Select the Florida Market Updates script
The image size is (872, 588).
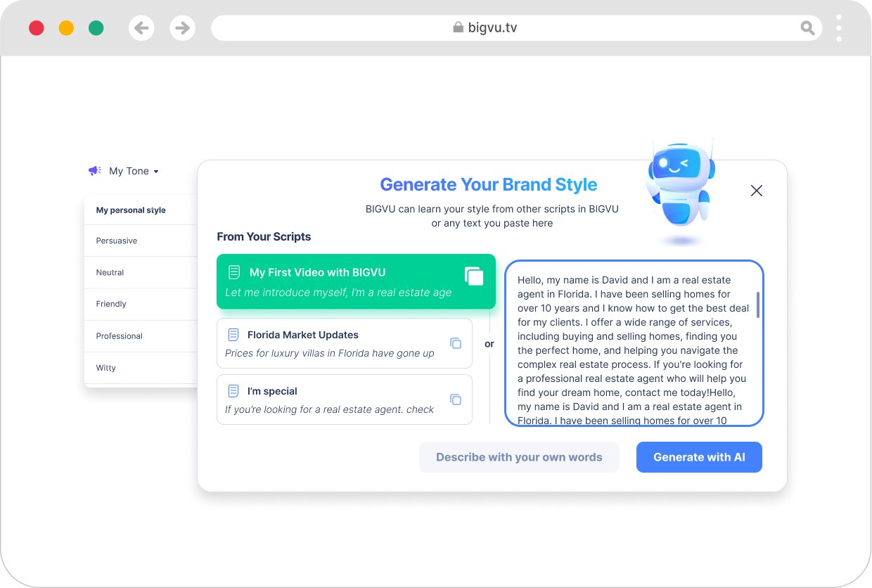345,343
